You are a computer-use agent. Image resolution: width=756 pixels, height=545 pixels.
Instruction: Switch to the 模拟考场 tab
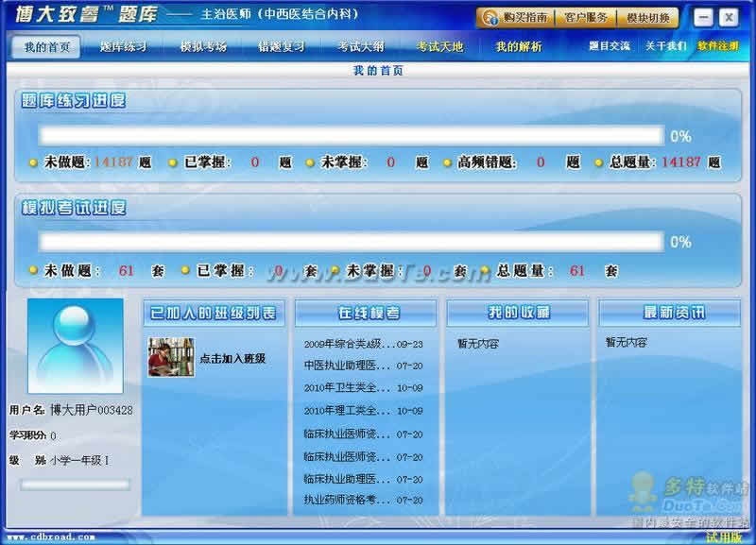click(x=203, y=46)
